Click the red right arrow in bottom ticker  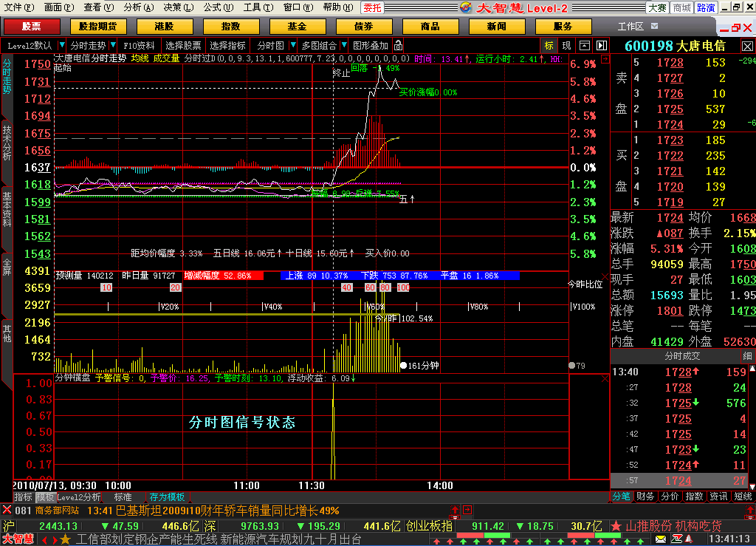pos(55,540)
